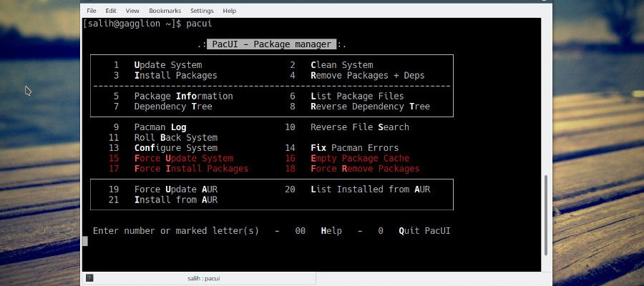Click the 'Pacman Log' entry

tap(160, 127)
